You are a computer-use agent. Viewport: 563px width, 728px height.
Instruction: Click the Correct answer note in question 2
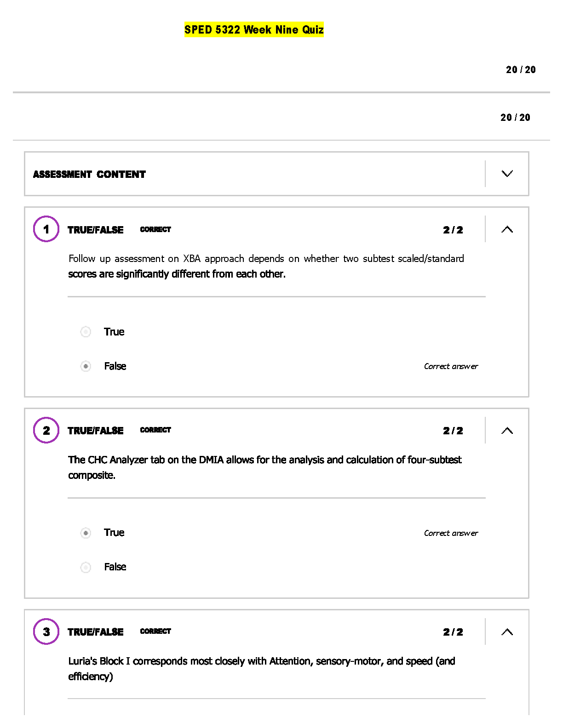pyautogui.click(x=451, y=533)
